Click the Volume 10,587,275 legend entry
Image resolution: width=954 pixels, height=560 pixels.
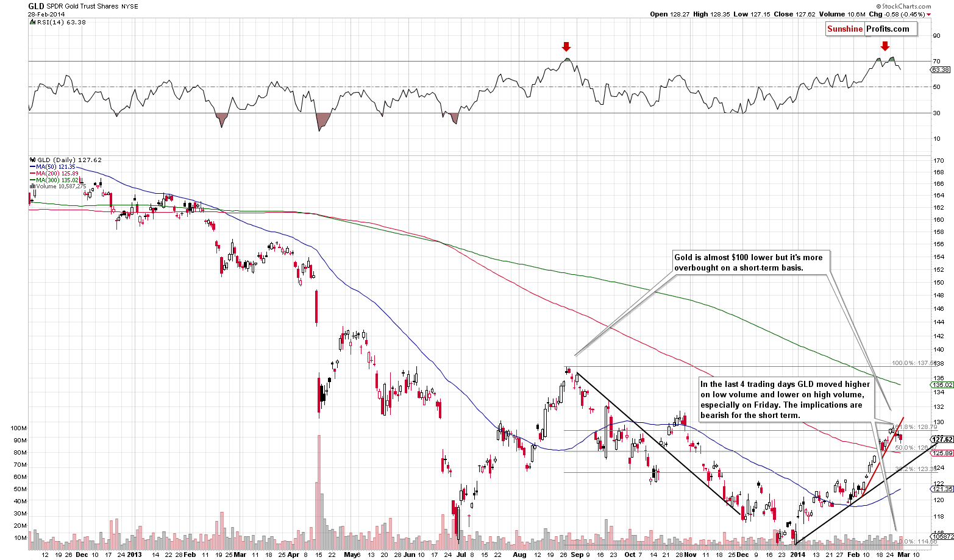coord(61,186)
